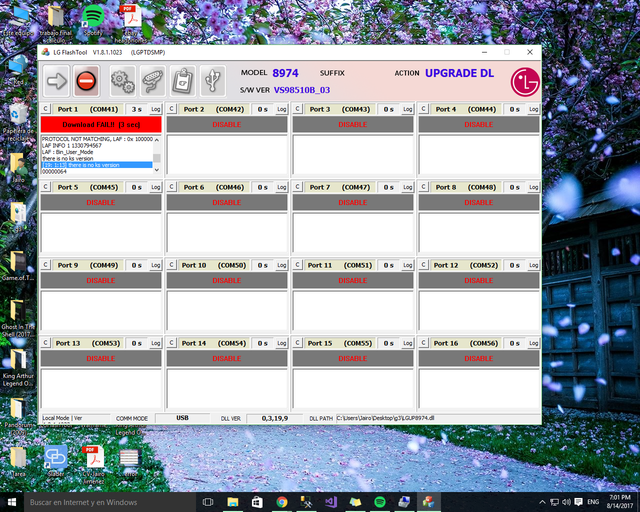Click the Port 3 DISABLE status bar
The height and width of the screenshot is (512, 640).
pyautogui.click(x=353, y=125)
